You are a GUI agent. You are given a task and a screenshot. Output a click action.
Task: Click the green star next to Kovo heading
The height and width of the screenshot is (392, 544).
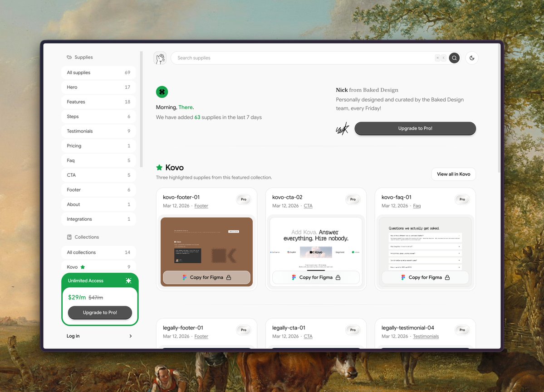click(159, 167)
